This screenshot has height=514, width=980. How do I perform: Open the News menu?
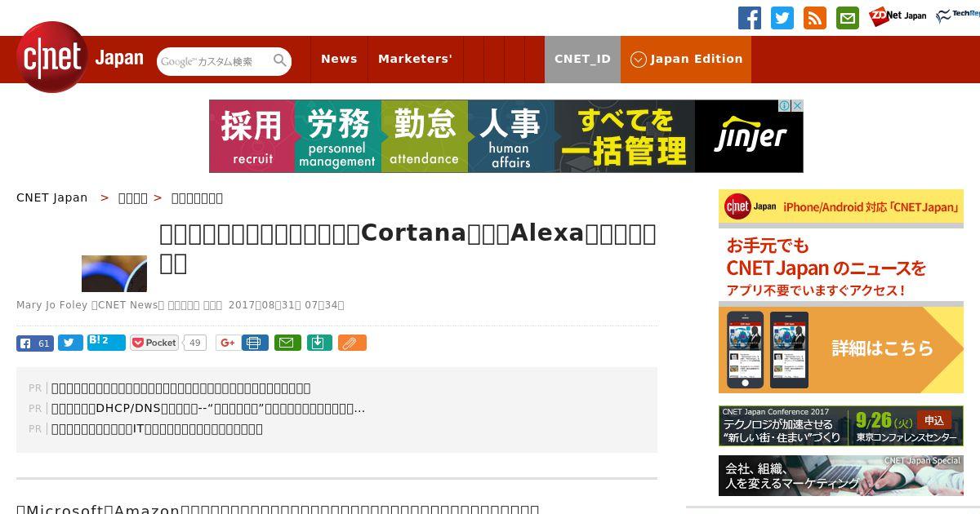[x=339, y=59]
